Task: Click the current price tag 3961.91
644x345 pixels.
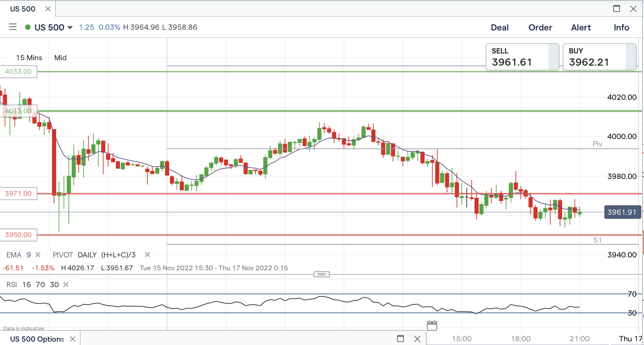Action: 622,212
